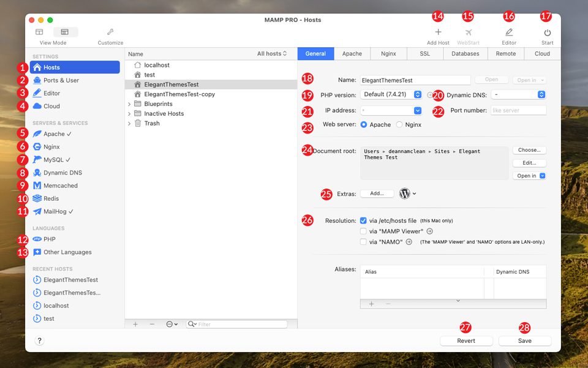The image size is (588, 368).
Task: Click the Port number input field
Action: point(518,111)
